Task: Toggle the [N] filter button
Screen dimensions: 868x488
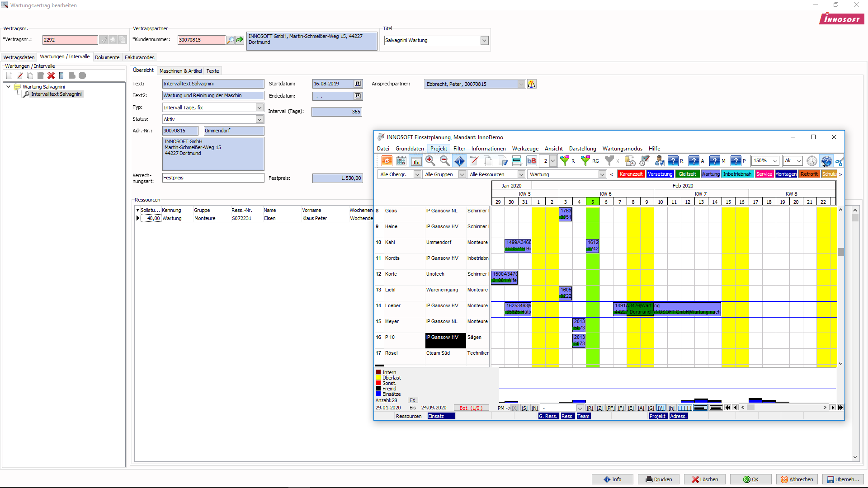Action: click(535, 408)
